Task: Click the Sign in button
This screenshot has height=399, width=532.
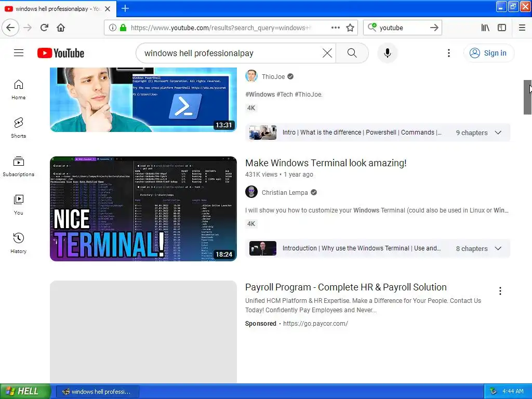Action: click(x=489, y=53)
